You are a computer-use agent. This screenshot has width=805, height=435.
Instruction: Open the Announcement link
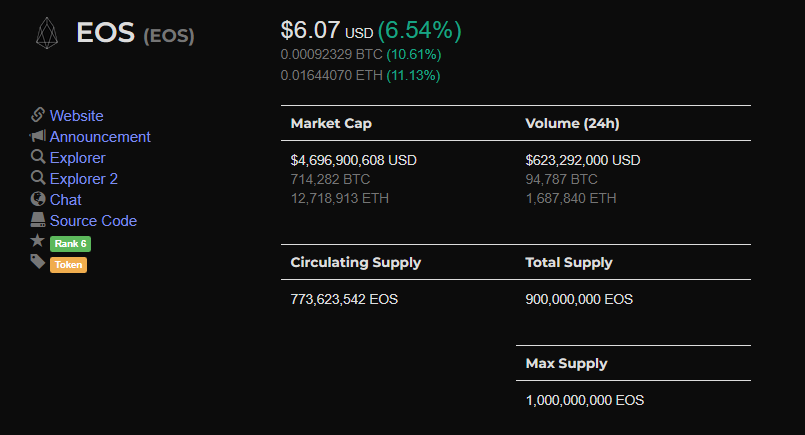pos(100,137)
